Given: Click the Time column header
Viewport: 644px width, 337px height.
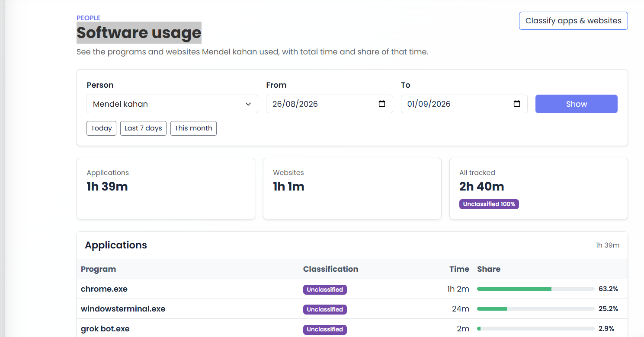Looking at the screenshot, I should click(x=459, y=269).
